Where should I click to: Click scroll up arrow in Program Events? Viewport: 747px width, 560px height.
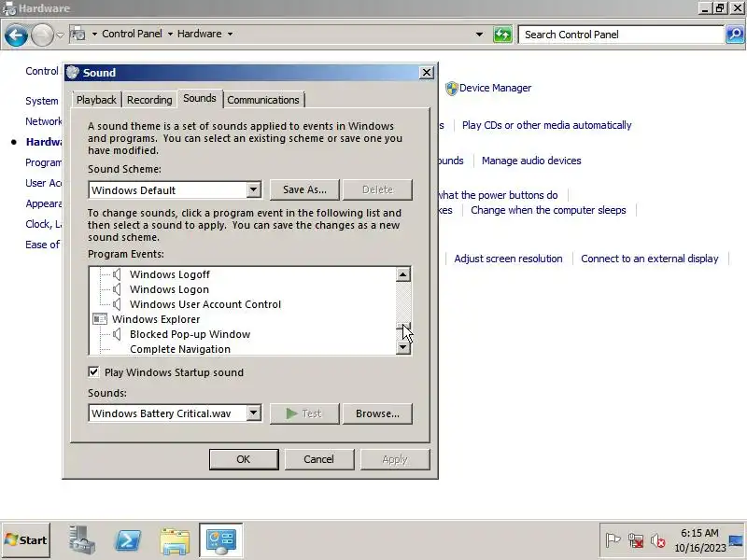pos(403,274)
